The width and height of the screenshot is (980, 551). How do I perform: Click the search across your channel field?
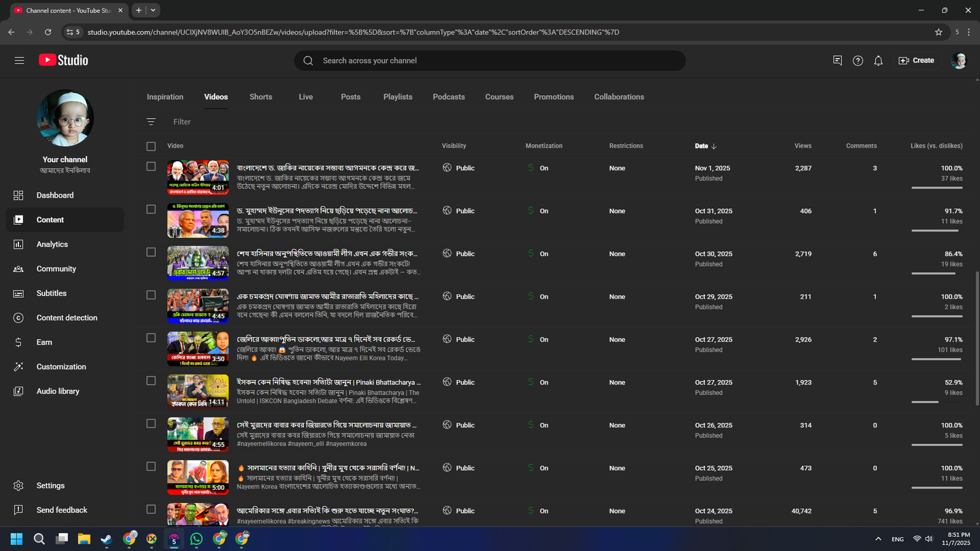click(x=490, y=61)
